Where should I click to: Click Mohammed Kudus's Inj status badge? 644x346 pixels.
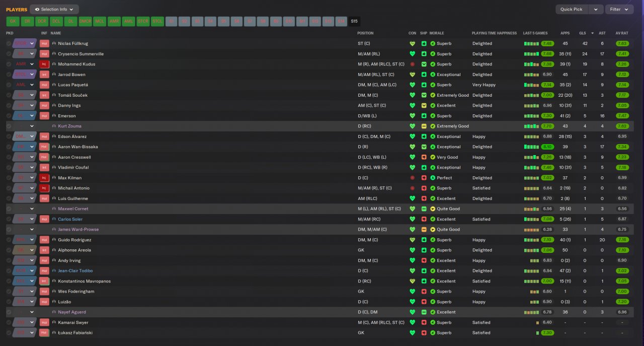point(44,64)
